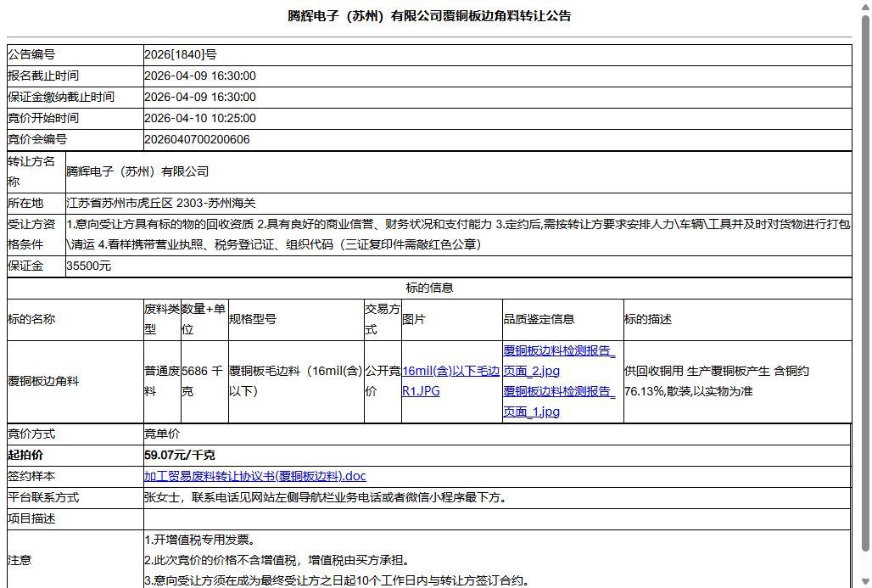Click note line 3 about 10个工作日内签订合约
The image size is (872, 588).
coord(337,580)
